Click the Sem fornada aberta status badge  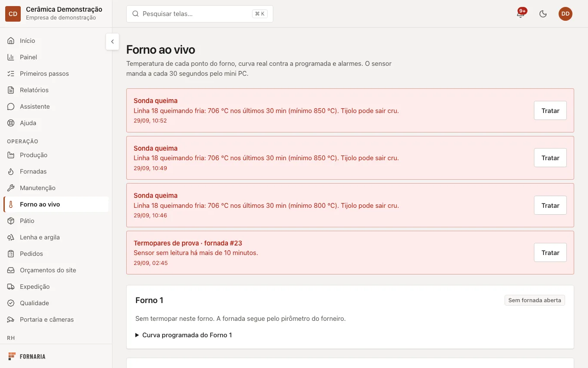tap(535, 300)
